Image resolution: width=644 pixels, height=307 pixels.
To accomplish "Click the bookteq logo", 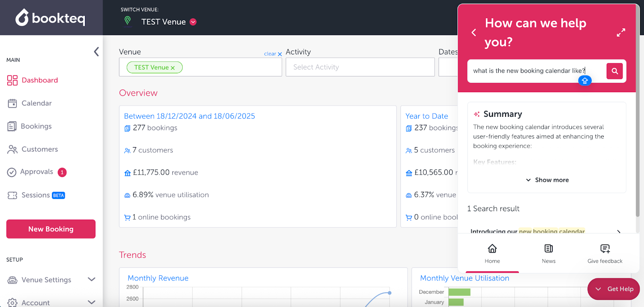I will 50,18.
